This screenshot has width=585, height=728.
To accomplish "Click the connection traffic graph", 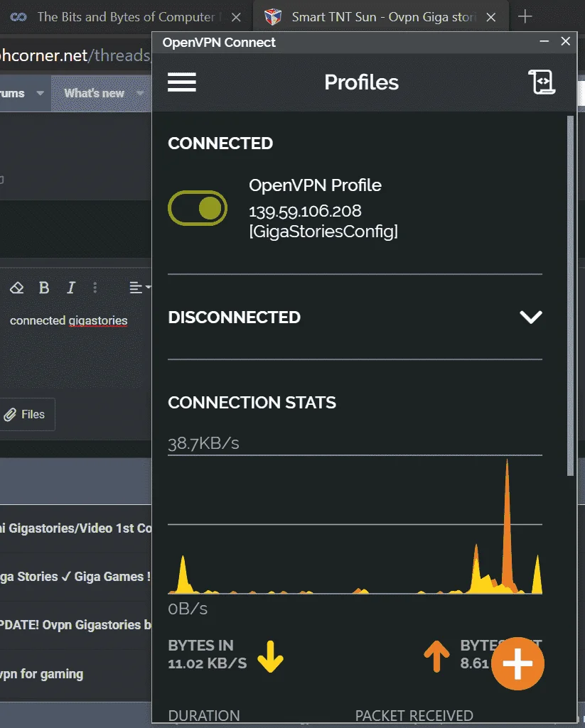I will click(x=355, y=525).
